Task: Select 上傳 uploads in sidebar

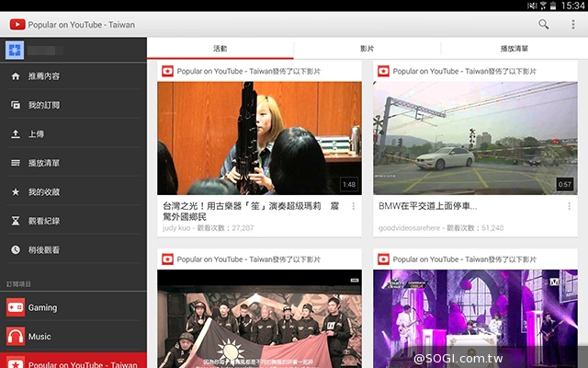Action: [x=37, y=134]
